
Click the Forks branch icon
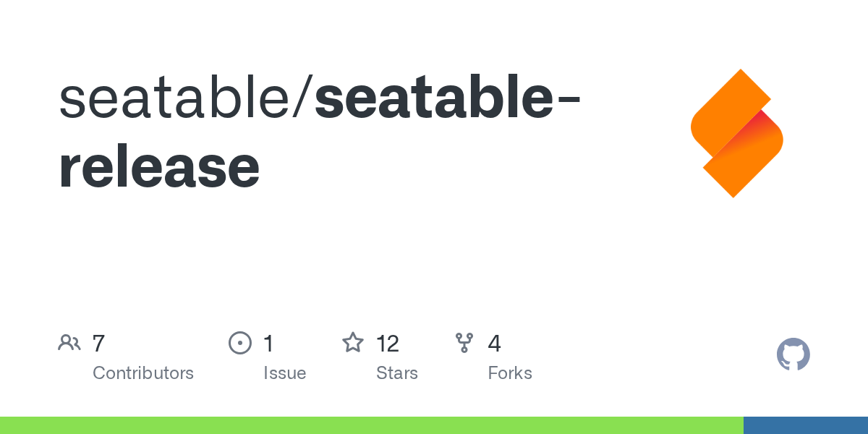pyautogui.click(x=464, y=343)
